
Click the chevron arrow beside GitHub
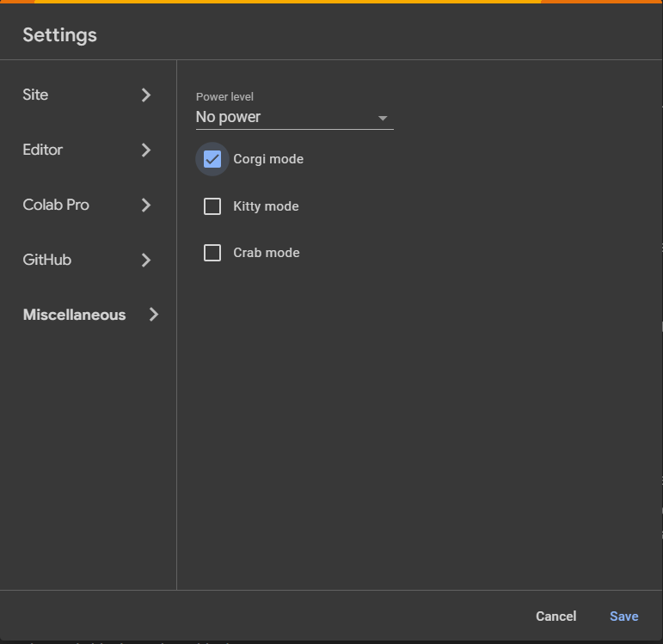click(x=146, y=260)
